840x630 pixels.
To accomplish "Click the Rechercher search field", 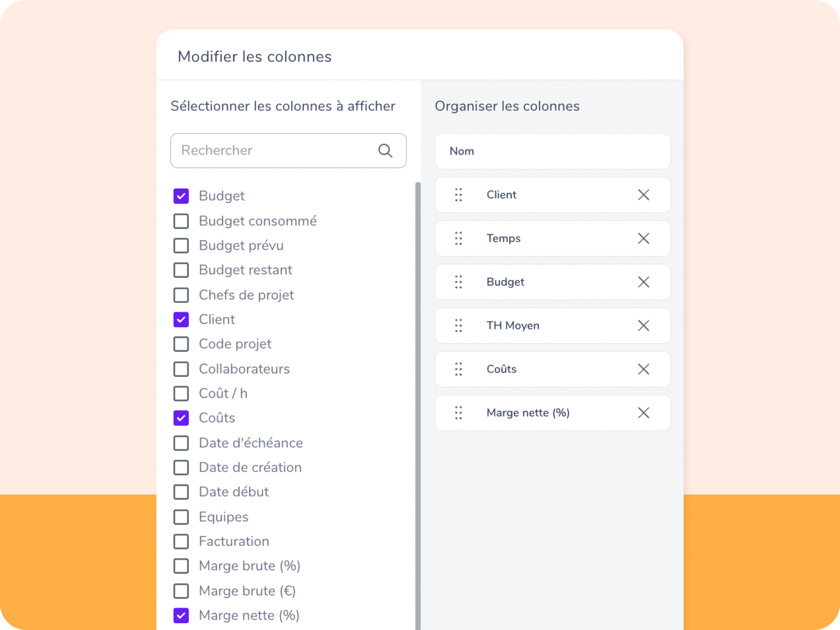I will tap(266, 150).
